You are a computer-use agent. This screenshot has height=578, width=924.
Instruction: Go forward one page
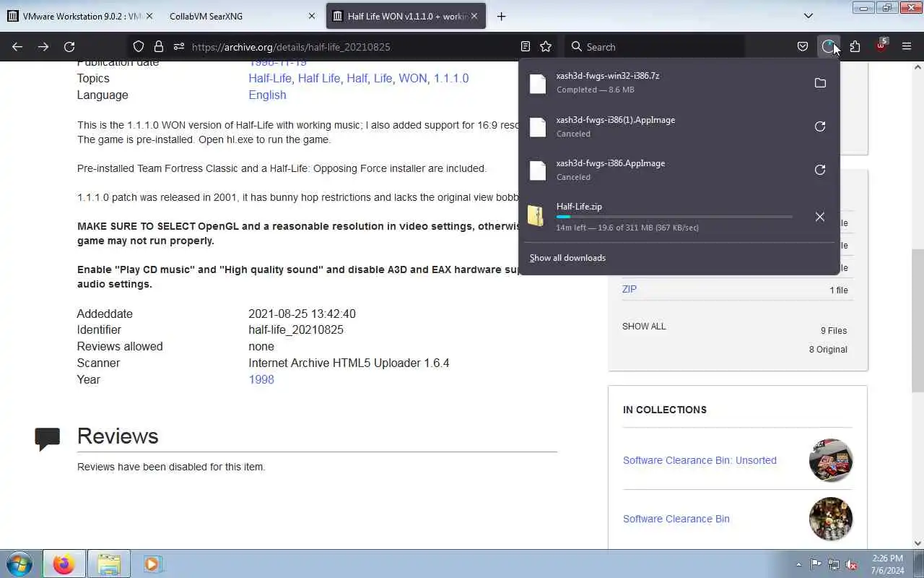(x=43, y=47)
